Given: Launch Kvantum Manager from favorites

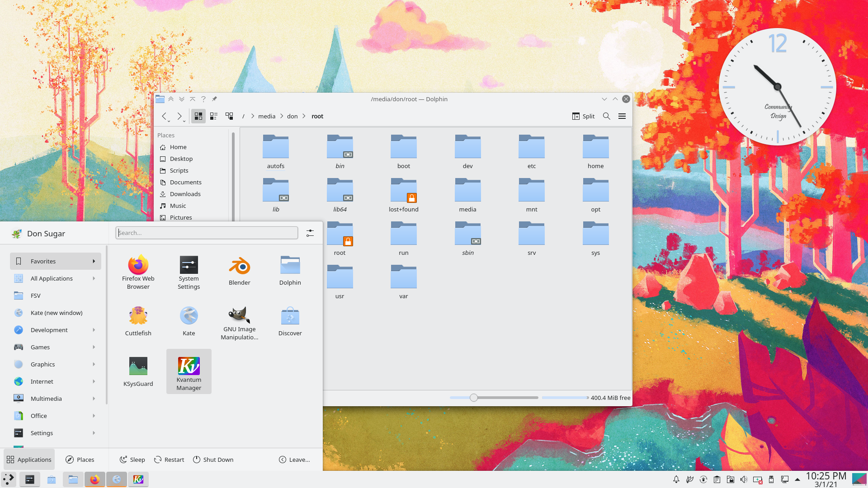Looking at the screenshot, I should (x=189, y=371).
